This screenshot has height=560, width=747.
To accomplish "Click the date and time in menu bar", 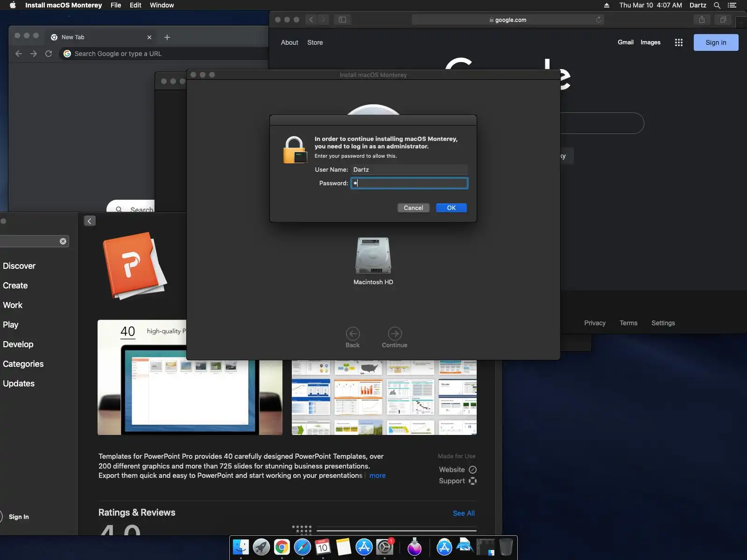I will 650,5.
